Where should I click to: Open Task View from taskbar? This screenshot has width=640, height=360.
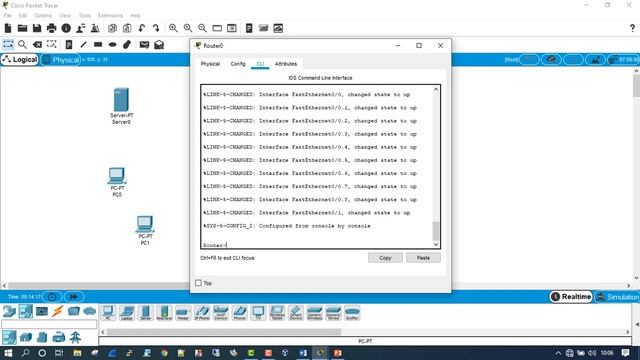(x=59, y=353)
